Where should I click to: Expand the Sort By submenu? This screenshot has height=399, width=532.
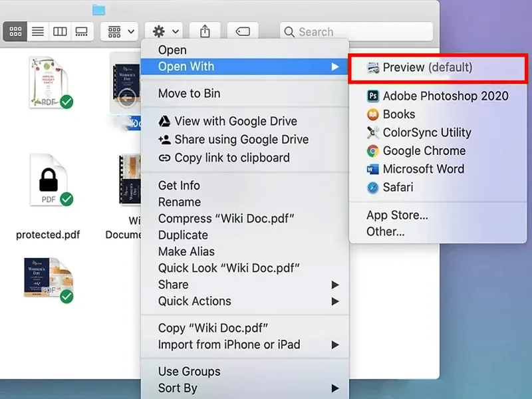(x=245, y=388)
